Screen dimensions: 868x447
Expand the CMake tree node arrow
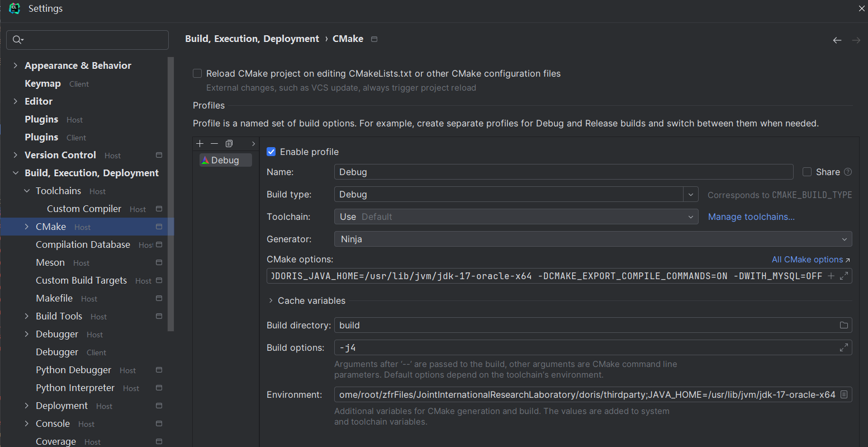coord(27,227)
